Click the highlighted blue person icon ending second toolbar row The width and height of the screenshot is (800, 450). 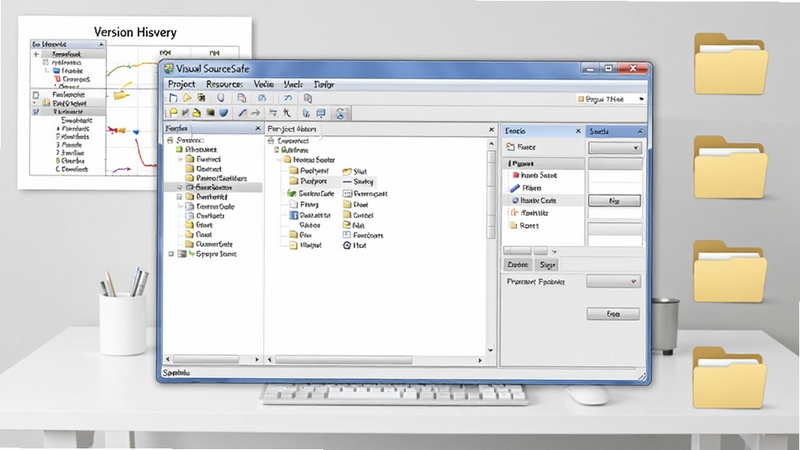click(340, 113)
